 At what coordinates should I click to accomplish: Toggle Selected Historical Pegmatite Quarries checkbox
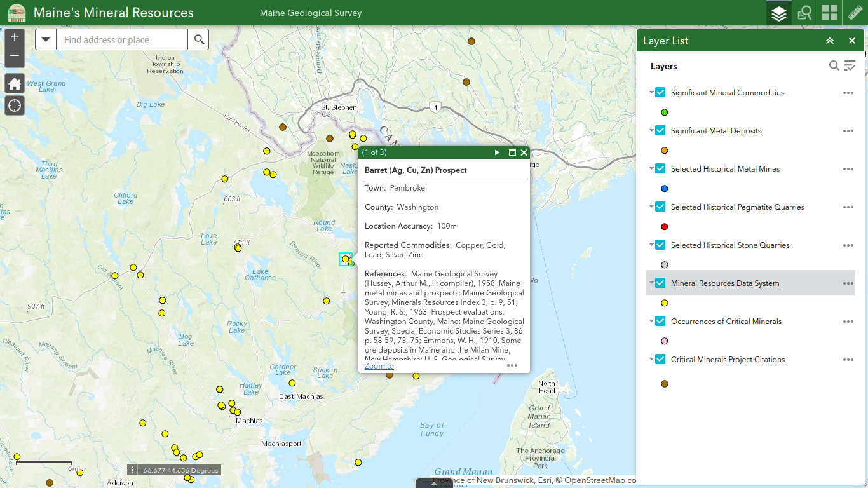[660, 207]
